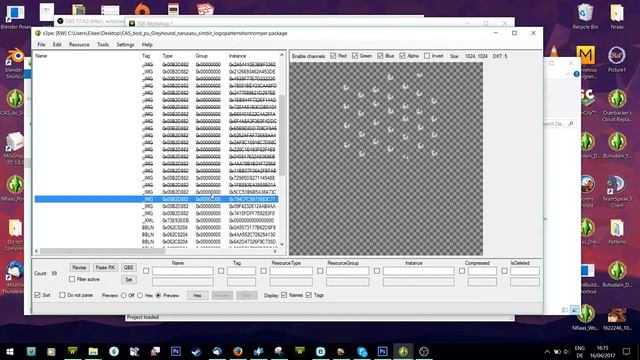The height and width of the screenshot is (360, 640).
Task: Open the Windows Start menu
Action: pyautogui.click(x=10, y=351)
